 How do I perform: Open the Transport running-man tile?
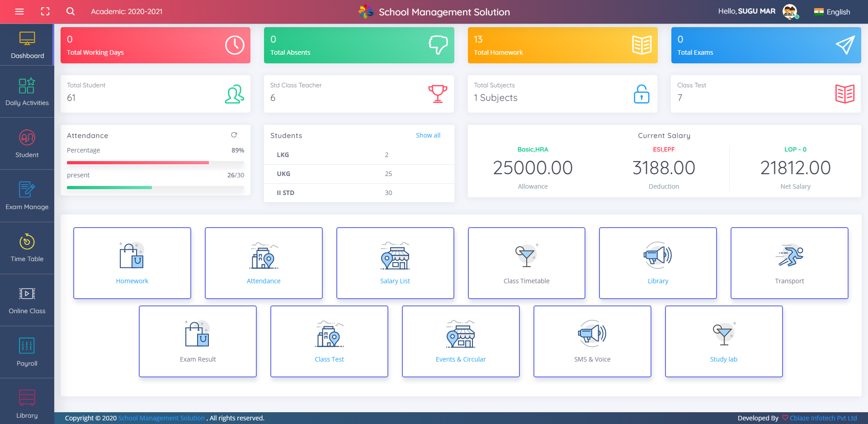(789, 263)
